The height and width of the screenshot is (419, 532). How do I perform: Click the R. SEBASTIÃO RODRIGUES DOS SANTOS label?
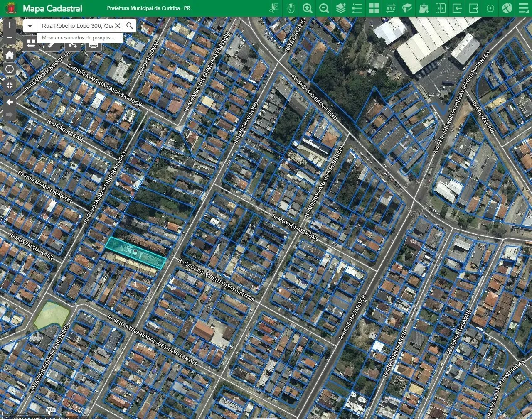(152, 340)
